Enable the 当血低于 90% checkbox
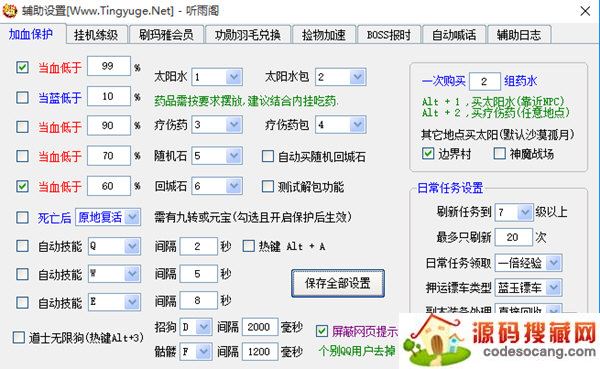Viewport: 600px width, 369px height. (x=22, y=126)
